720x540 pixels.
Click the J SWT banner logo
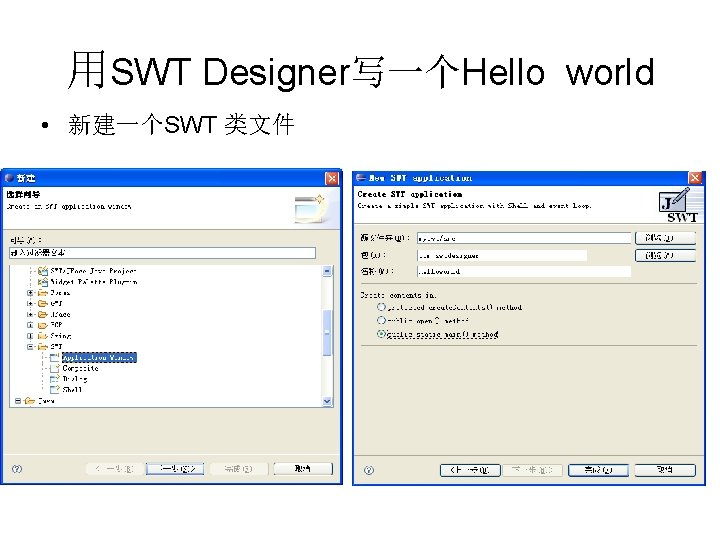(679, 205)
